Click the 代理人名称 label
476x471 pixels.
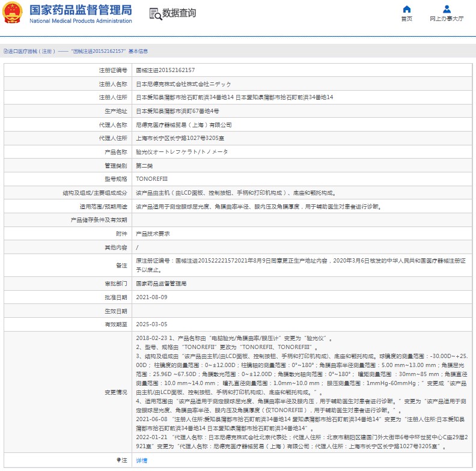[x=113, y=125]
